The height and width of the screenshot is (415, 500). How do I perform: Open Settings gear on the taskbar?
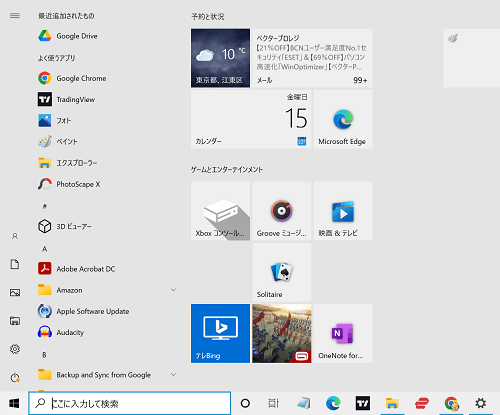coord(480,403)
